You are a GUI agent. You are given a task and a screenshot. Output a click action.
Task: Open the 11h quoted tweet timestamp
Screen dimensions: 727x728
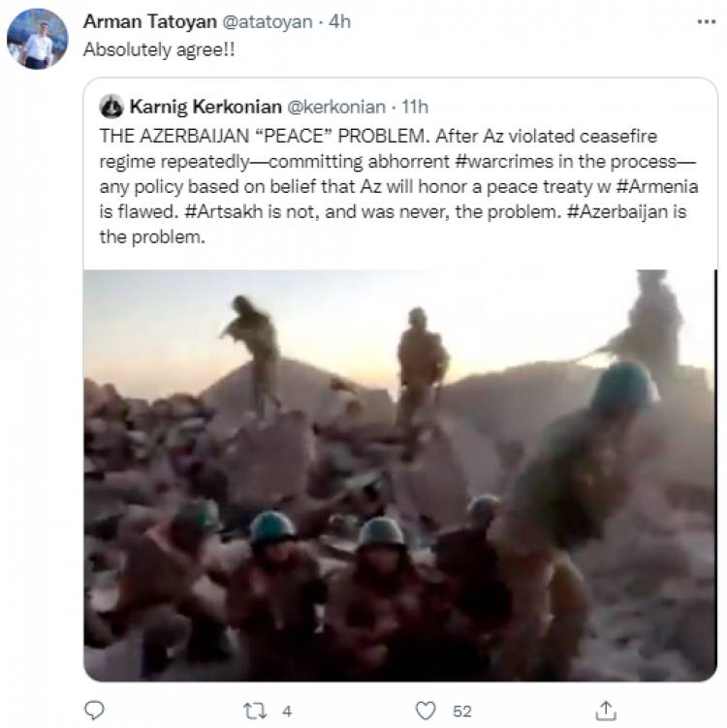pos(415,107)
